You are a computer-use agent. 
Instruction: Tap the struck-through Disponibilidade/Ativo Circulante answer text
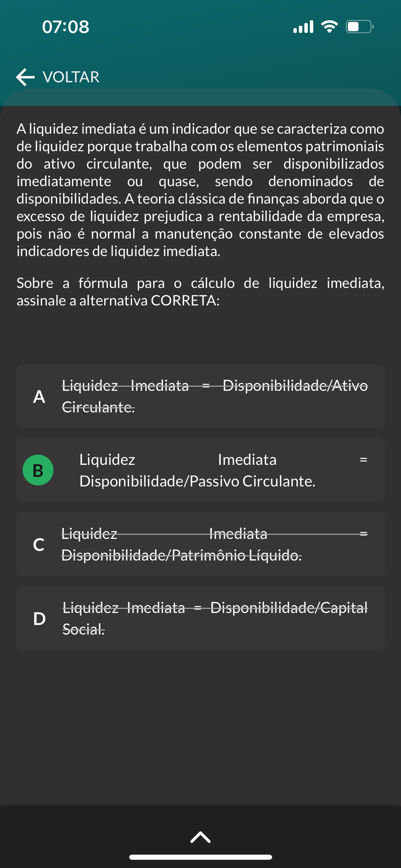click(x=215, y=396)
